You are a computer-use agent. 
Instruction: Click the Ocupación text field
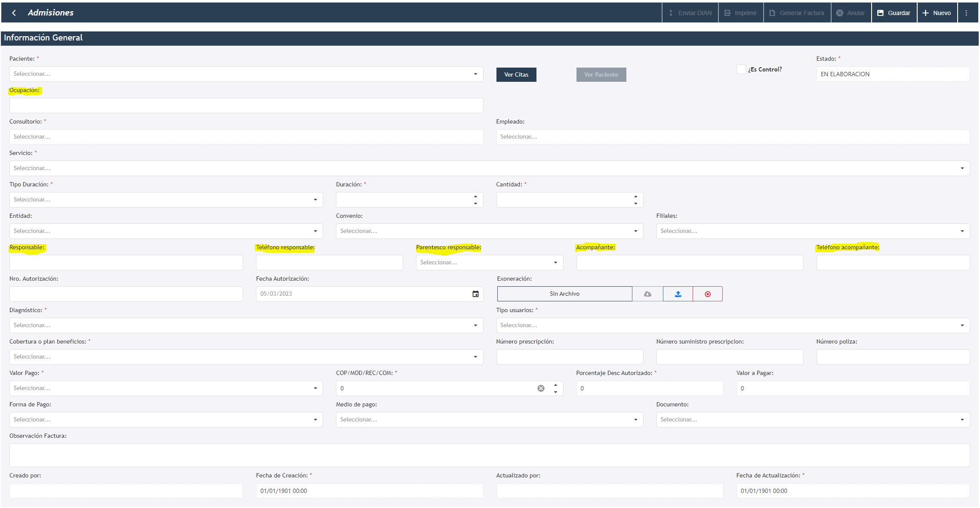246,105
